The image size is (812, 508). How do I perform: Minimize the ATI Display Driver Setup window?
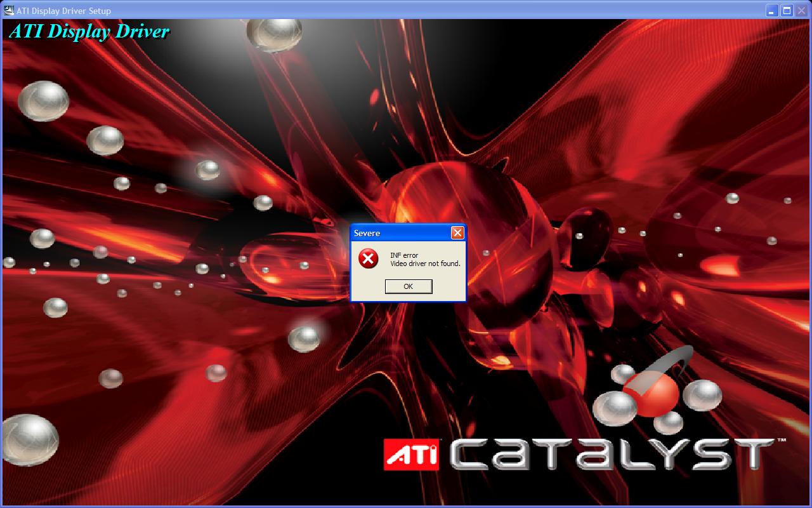pos(772,11)
